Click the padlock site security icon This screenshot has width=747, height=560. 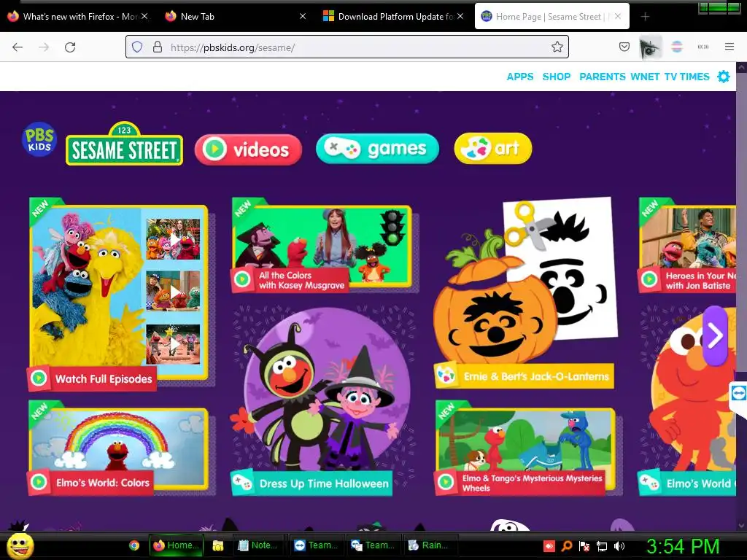(x=158, y=47)
